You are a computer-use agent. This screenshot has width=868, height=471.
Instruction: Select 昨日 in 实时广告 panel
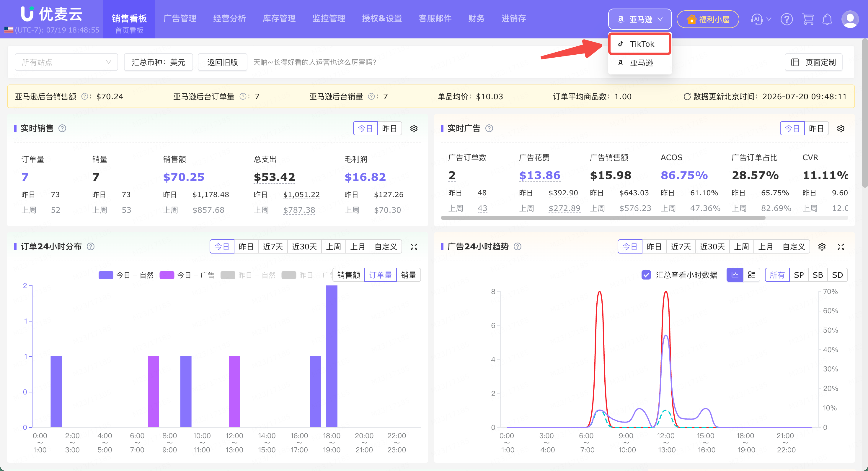[816, 129]
